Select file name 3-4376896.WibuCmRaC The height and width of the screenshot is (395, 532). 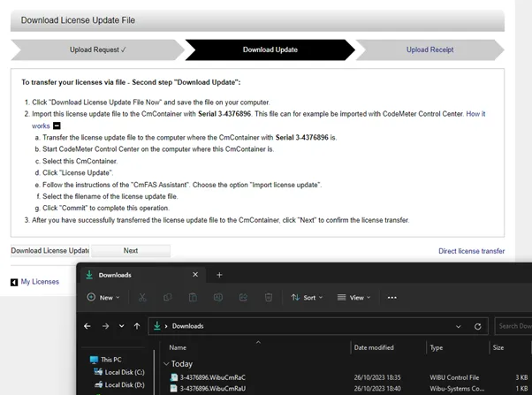213,377
